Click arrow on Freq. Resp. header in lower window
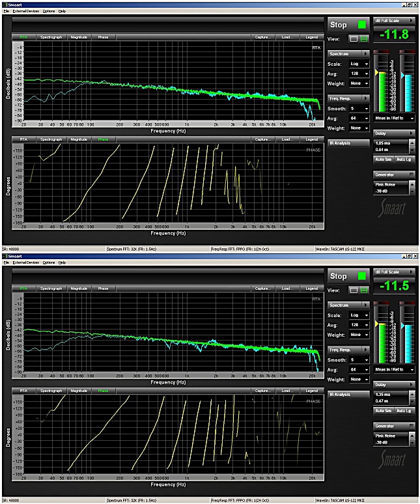420x504 pixels. pos(365,350)
